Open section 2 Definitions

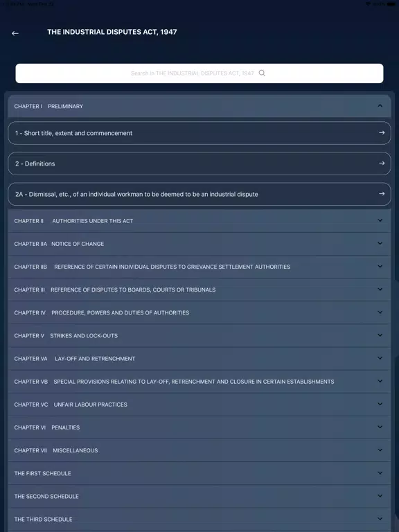point(199,163)
